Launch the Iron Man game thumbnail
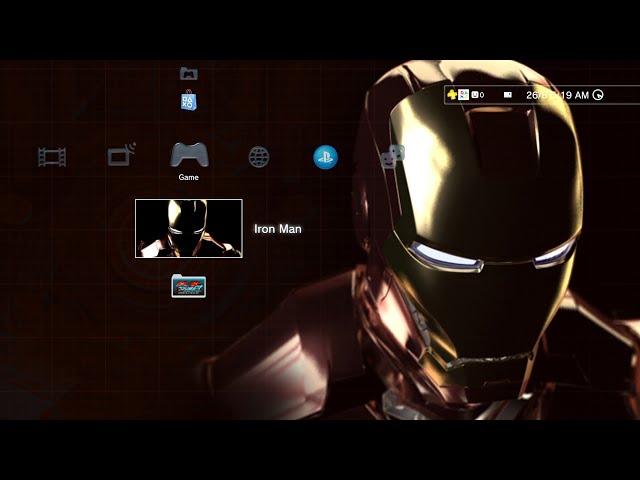 click(189, 229)
